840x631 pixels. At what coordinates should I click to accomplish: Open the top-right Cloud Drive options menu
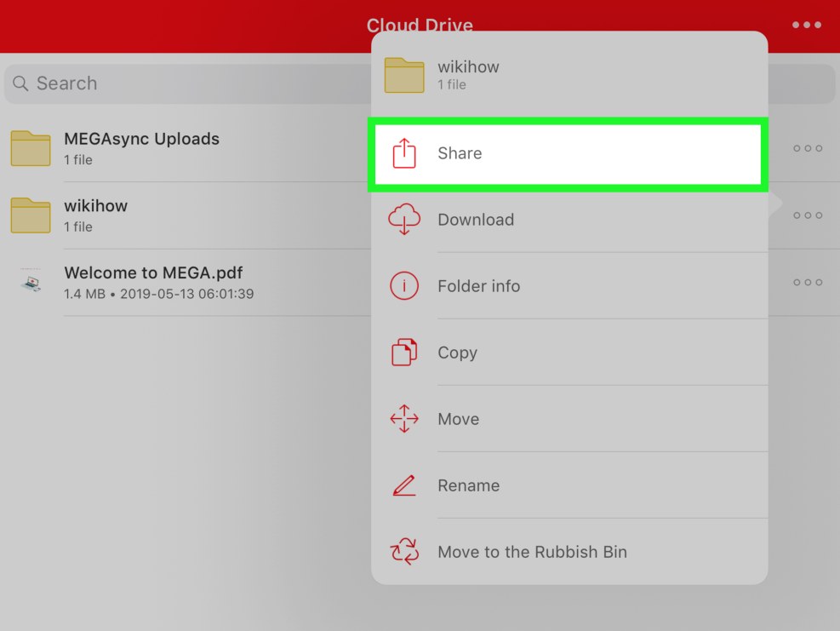tap(806, 26)
